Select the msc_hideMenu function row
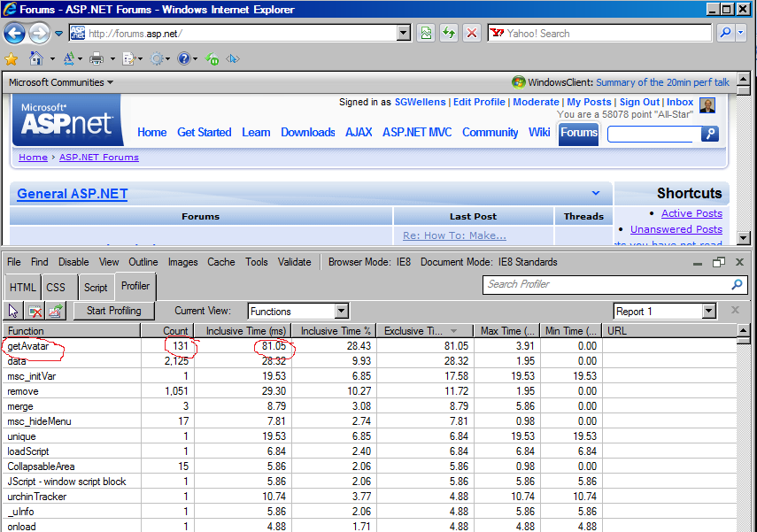The width and height of the screenshot is (757, 532). [369, 421]
